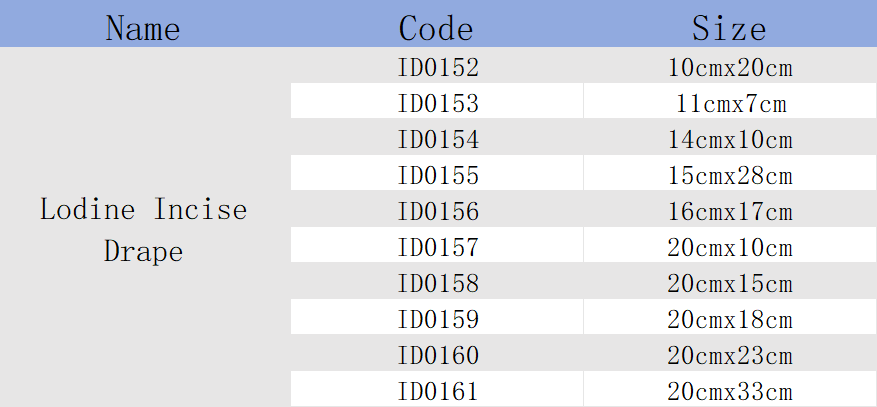Select code cell ID0158
The height and width of the screenshot is (407, 877).
437,281
